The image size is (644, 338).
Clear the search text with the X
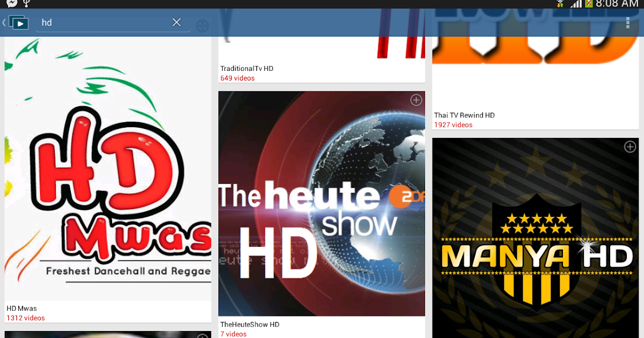pos(177,23)
